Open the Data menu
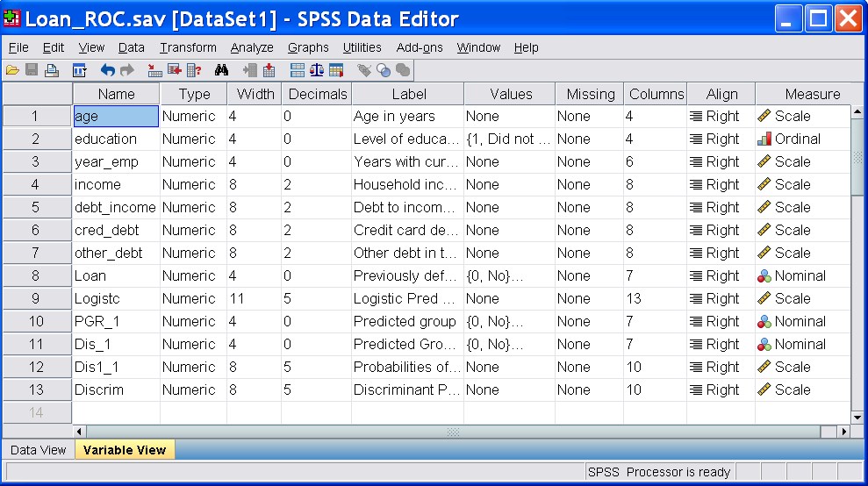The width and height of the screenshot is (868, 486). [131, 47]
